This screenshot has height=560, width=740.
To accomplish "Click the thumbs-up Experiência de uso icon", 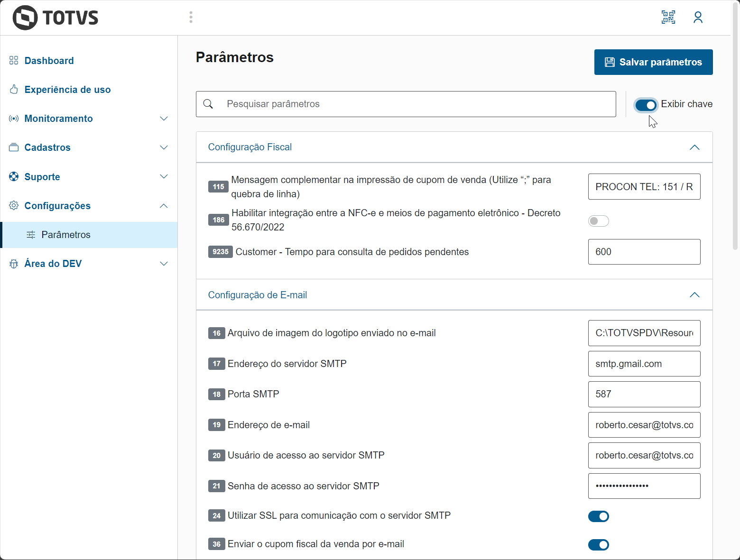I will click(14, 90).
